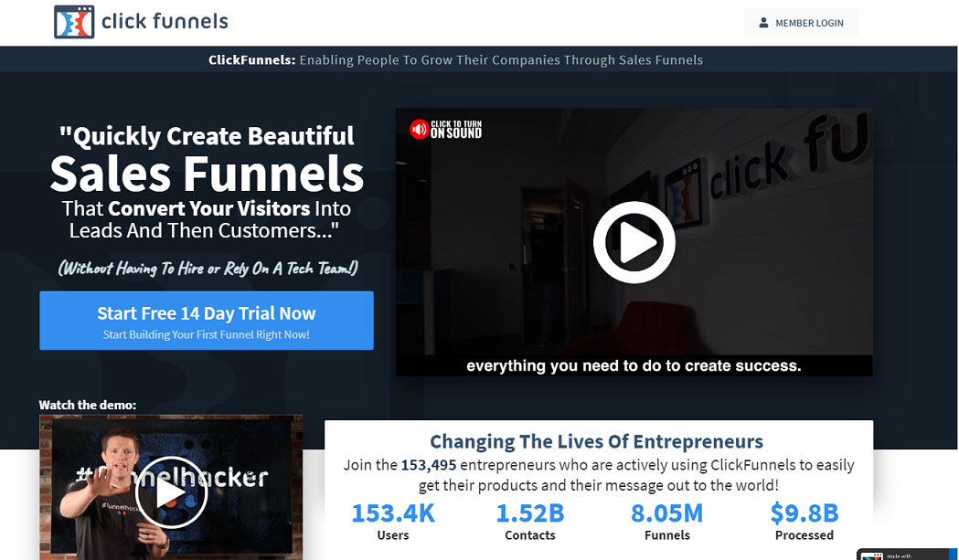959x560 pixels.
Task: Click the 1.52B Contacts statistic
Action: click(529, 521)
